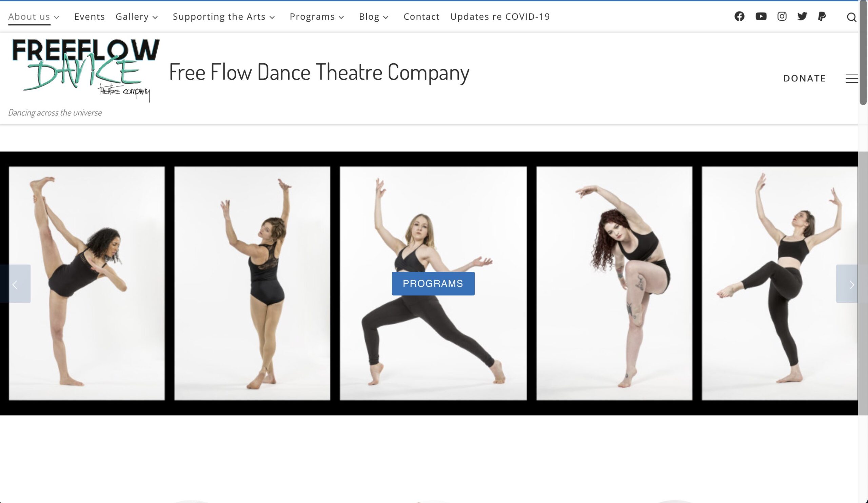This screenshot has height=503, width=868.
Task: Open the Facebook social icon
Action: (x=739, y=16)
